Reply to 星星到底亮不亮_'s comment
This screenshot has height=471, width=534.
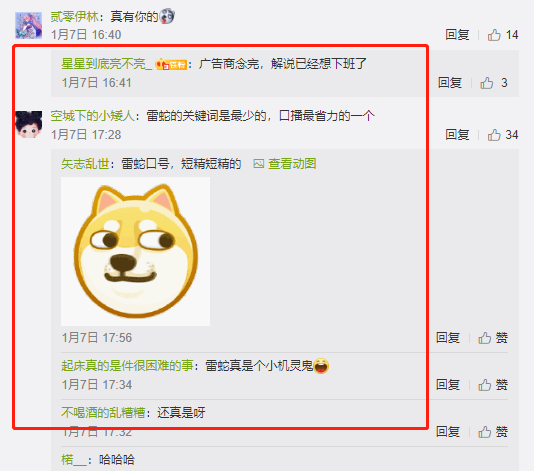450,83
